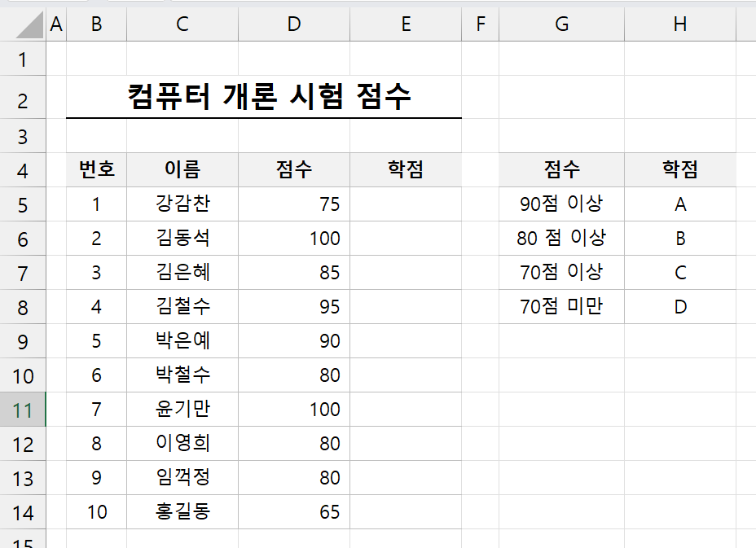The height and width of the screenshot is (548, 756).
Task: Select the name cell 이영희
Action: coord(182,444)
